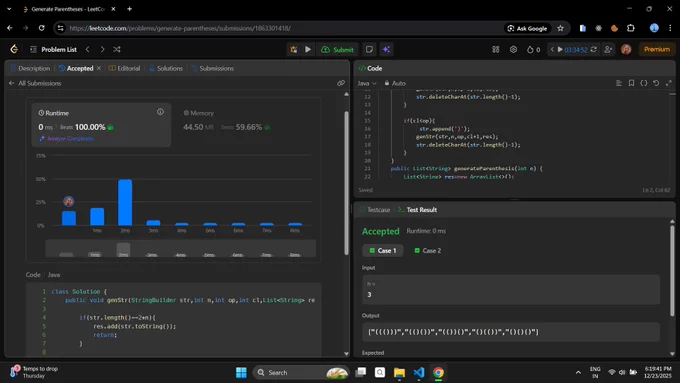Viewport: 680px width, 383px height.
Task: Close the Accepted tab
Action: click(x=99, y=69)
